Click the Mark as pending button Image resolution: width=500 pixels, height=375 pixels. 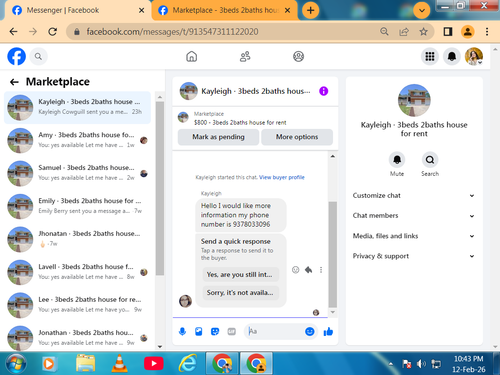pos(218,137)
